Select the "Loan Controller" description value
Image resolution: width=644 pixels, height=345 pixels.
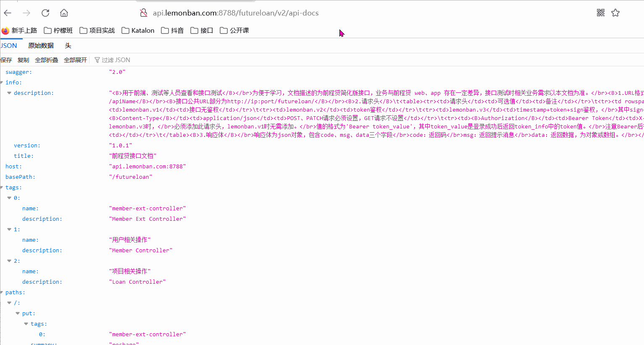137,282
